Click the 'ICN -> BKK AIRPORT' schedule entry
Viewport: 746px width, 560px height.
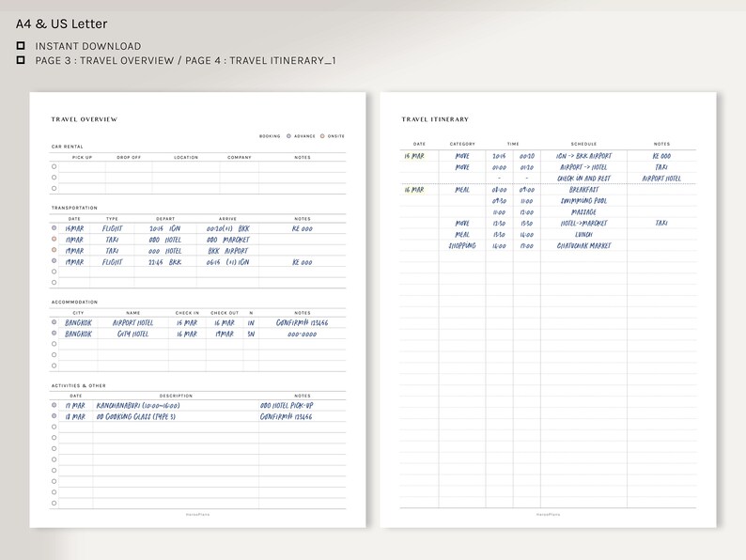(x=583, y=156)
